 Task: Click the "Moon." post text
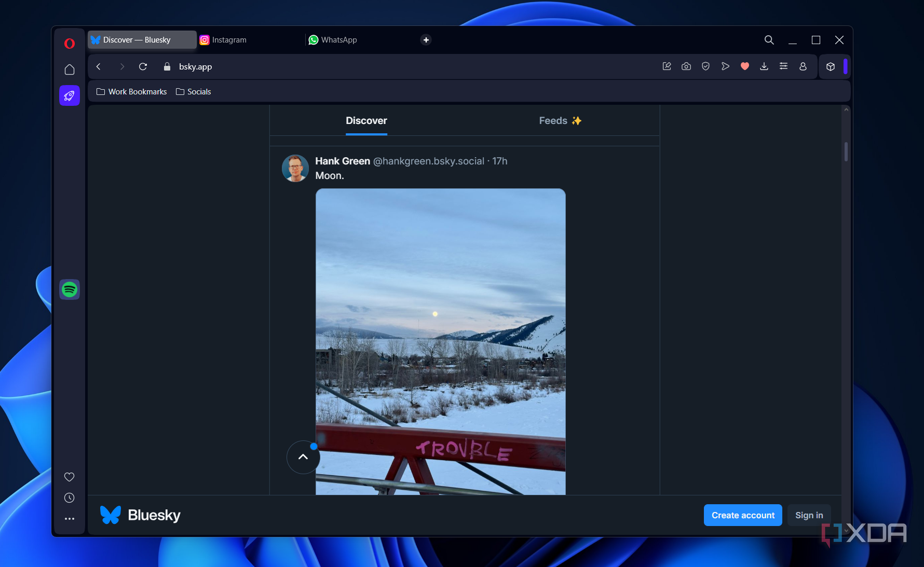(x=330, y=176)
